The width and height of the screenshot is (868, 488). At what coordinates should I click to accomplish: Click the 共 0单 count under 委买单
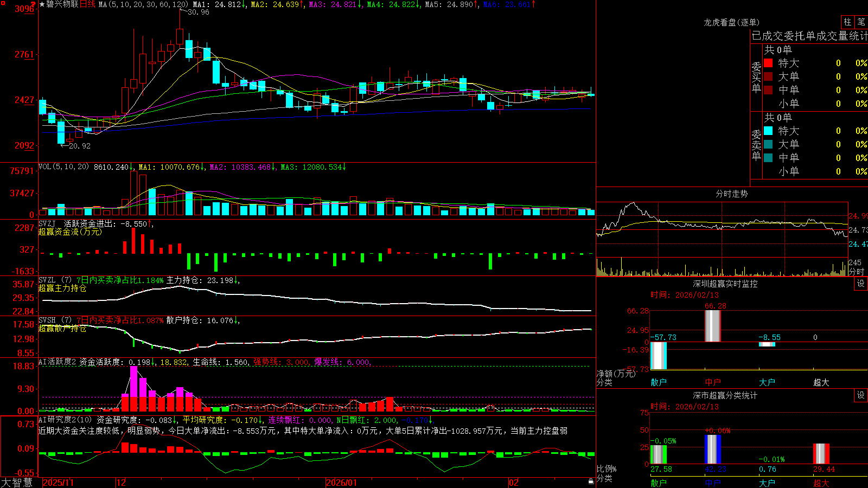click(778, 50)
